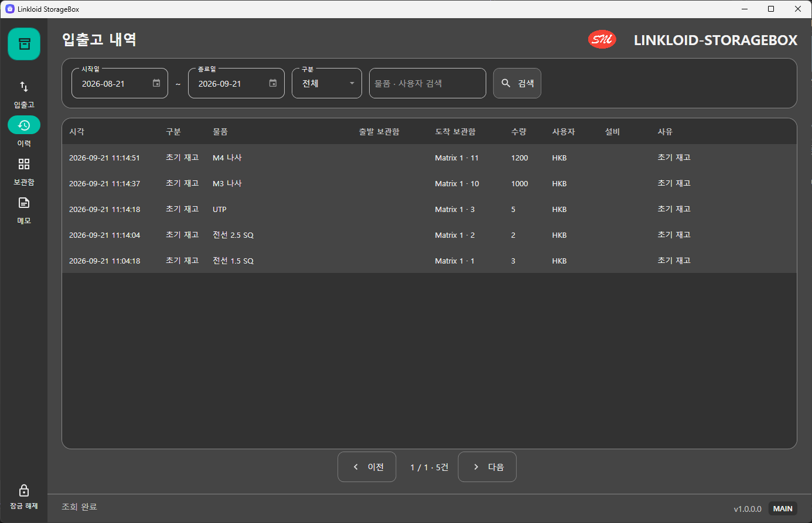Viewport: 812px width, 523px height.
Task: Click the 사용자 column header
Action: [564, 132]
